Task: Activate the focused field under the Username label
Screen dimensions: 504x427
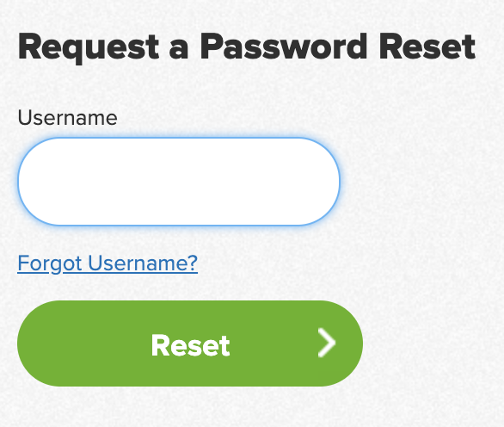Action: tap(179, 182)
